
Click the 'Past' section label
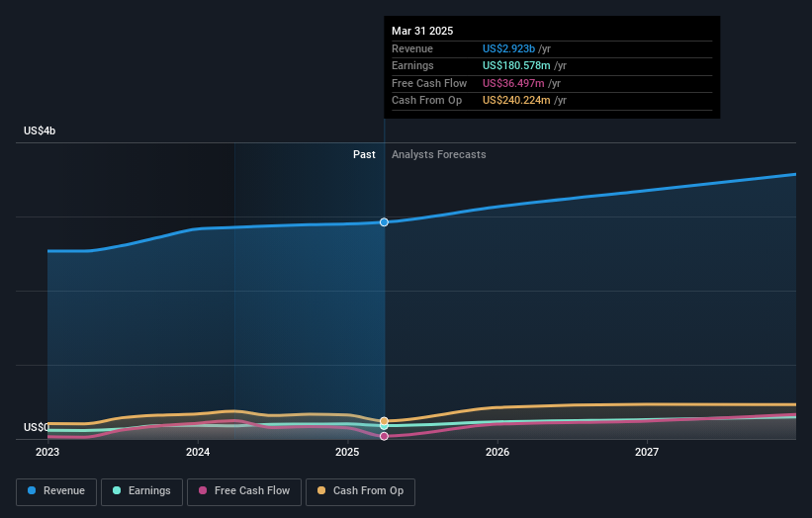(x=364, y=154)
